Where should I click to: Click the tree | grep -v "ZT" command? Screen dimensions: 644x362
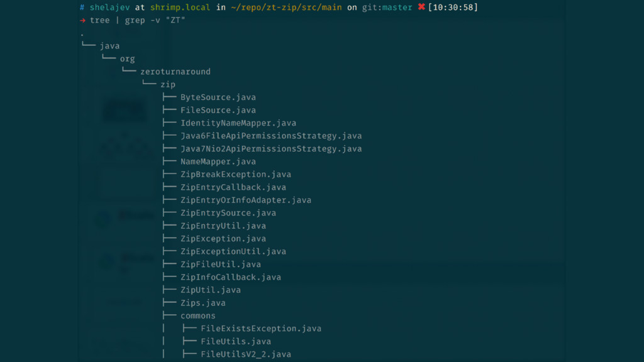click(138, 20)
